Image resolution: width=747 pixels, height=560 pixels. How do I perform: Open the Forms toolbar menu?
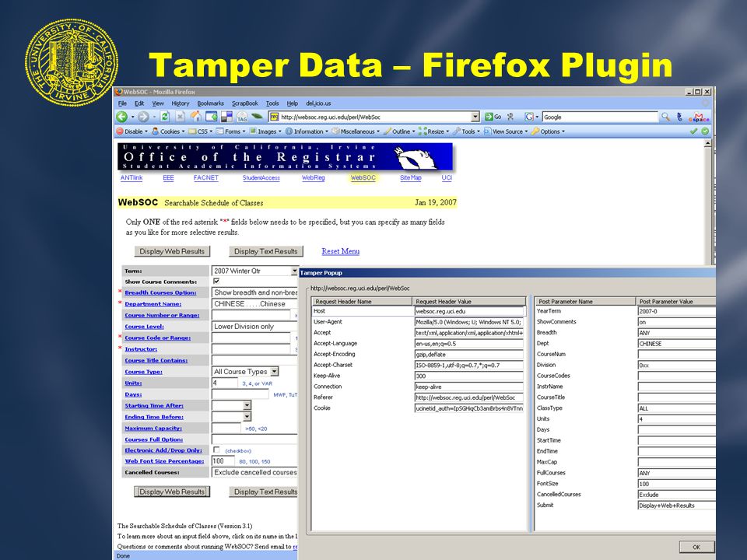point(231,131)
